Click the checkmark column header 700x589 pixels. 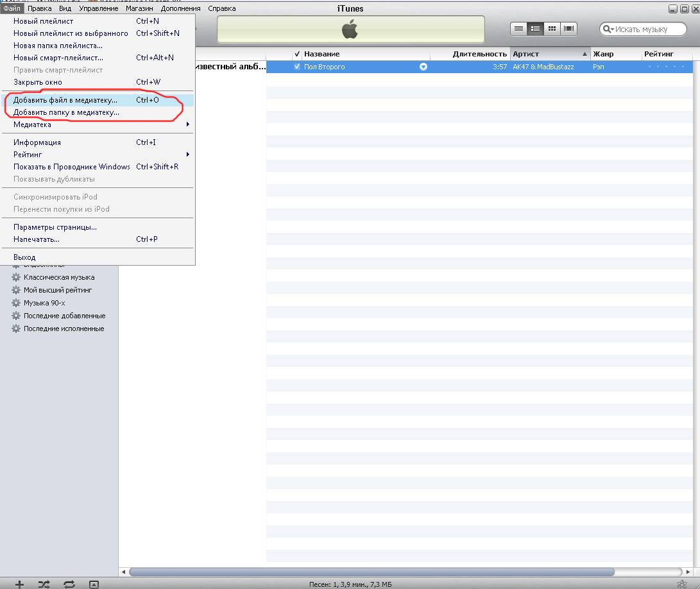[297, 54]
